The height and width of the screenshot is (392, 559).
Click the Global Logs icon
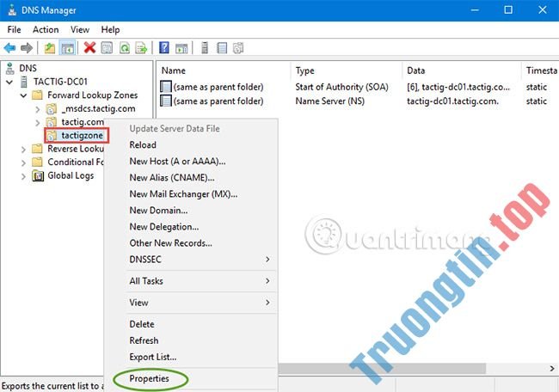coord(38,175)
